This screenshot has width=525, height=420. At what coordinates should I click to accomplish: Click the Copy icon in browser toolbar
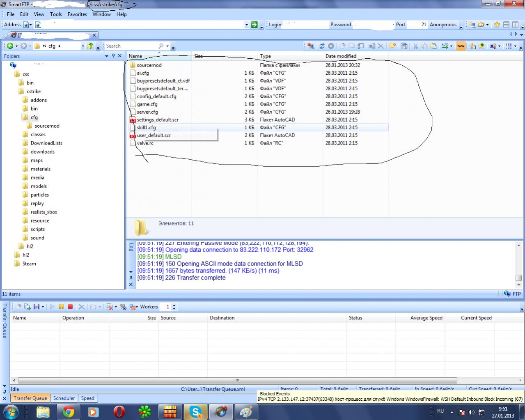[424, 46]
